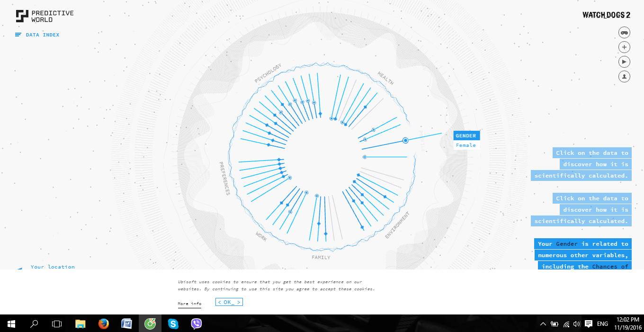Open Wi-Fi network tray icon
Screen dimensions: 644x332
click(x=566, y=324)
